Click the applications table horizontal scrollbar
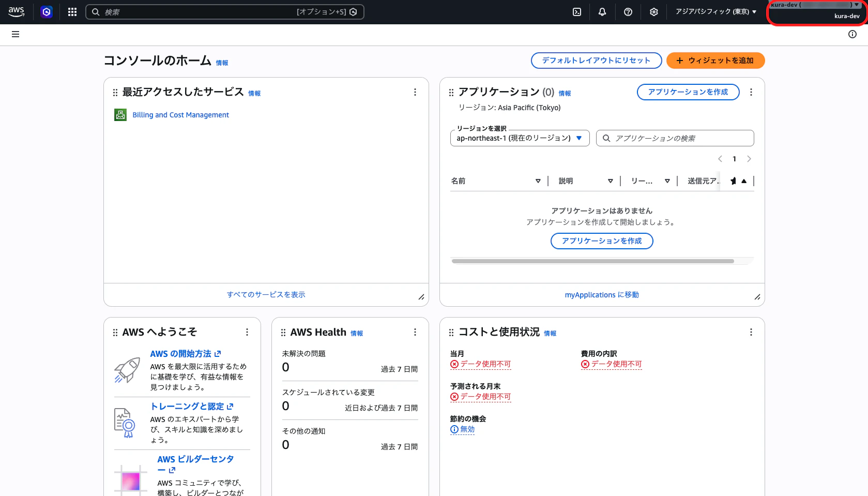868x496 pixels. pyautogui.click(x=593, y=261)
